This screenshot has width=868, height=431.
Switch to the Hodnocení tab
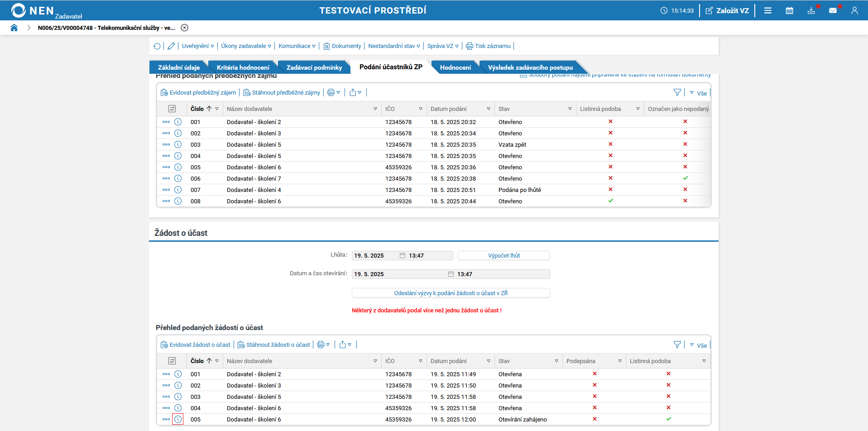(x=455, y=67)
